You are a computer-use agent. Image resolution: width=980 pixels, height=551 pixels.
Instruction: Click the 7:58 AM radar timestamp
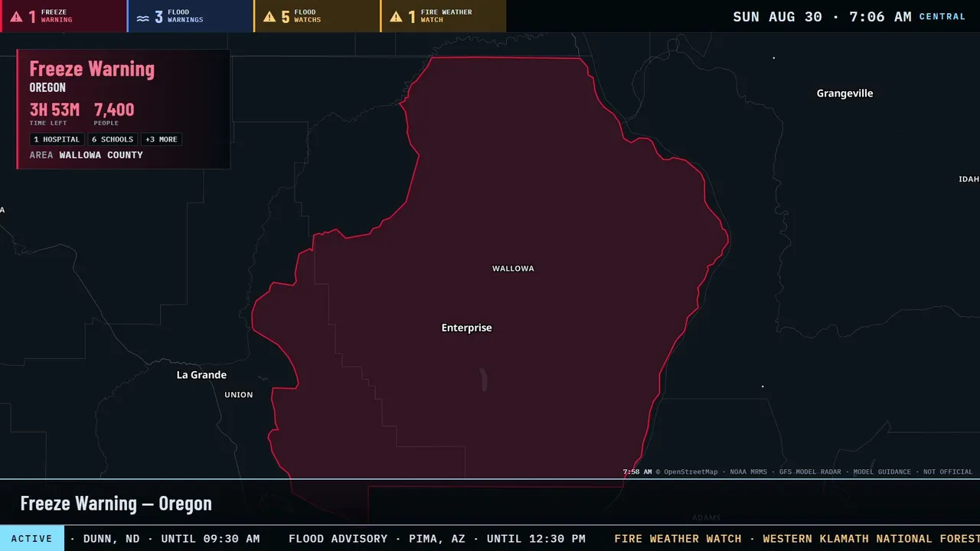tap(638, 472)
